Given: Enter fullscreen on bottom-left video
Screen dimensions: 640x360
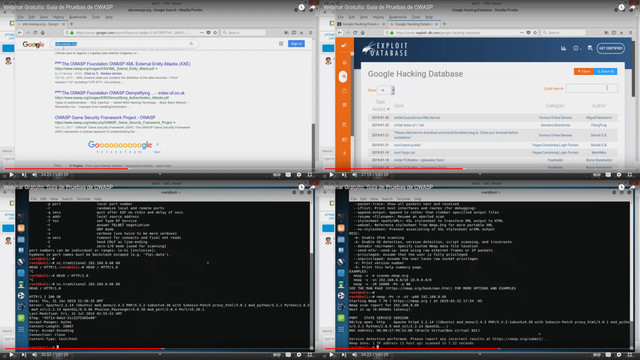Looking at the screenshot, I should 310,355.
